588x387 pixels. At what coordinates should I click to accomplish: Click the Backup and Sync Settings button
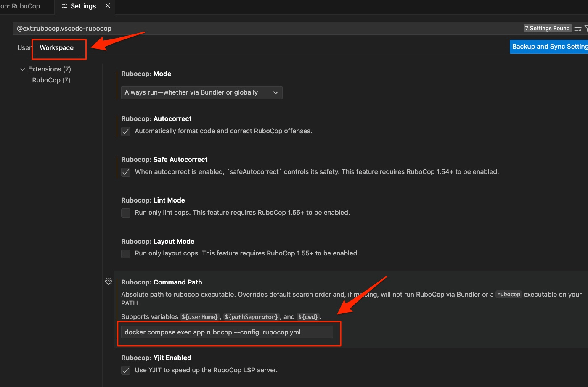pyautogui.click(x=549, y=47)
